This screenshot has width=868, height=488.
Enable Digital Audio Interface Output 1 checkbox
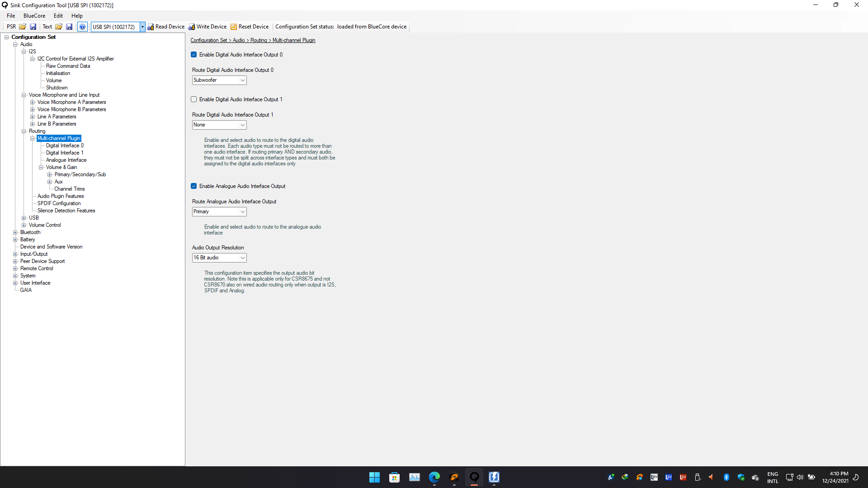point(193,99)
